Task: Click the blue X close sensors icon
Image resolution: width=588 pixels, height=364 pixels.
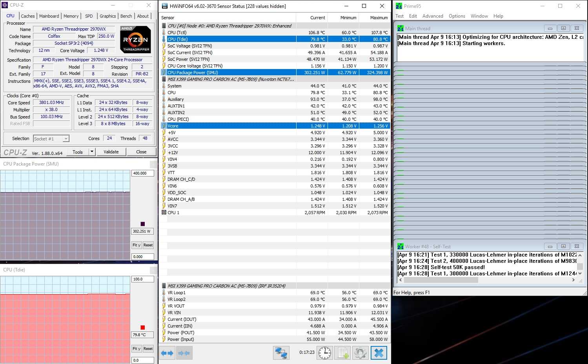Action: [379, 353]
